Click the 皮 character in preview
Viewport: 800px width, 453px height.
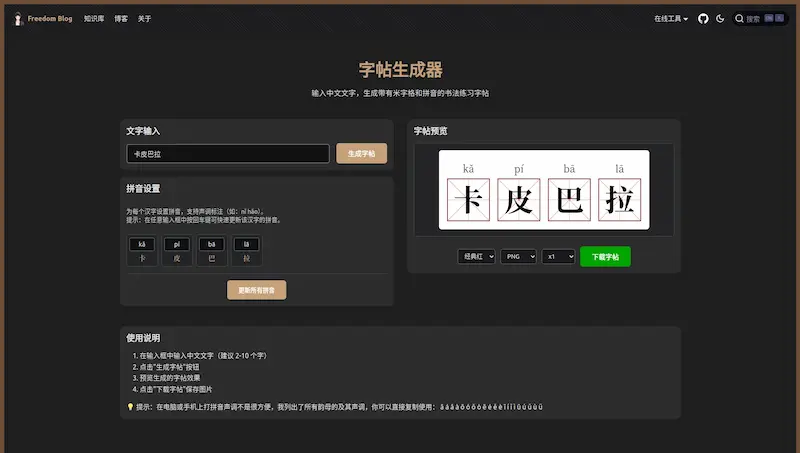tap(518, 199)
